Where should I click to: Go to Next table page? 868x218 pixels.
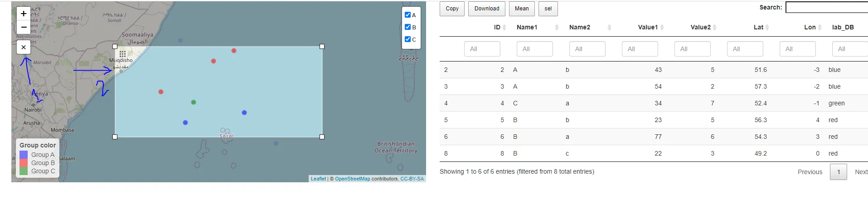point(861,172)
